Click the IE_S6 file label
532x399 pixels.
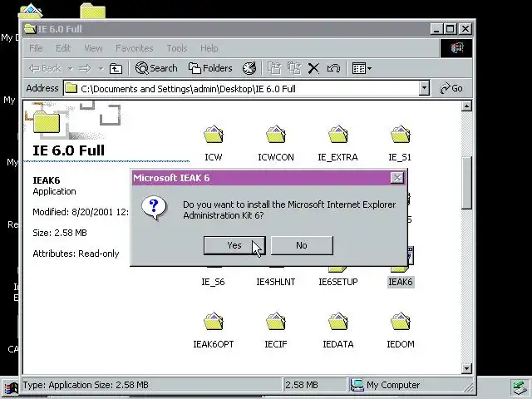213,282
